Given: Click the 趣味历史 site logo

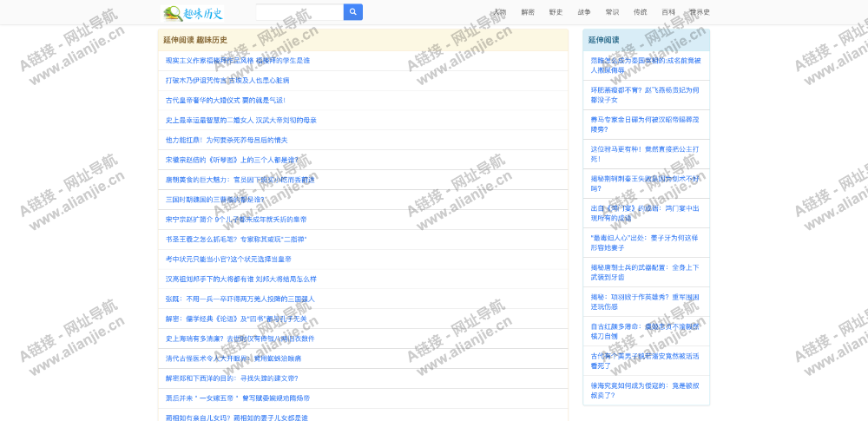Looking at the screenshot, I should pyautogui.click(x=194, y=13).
